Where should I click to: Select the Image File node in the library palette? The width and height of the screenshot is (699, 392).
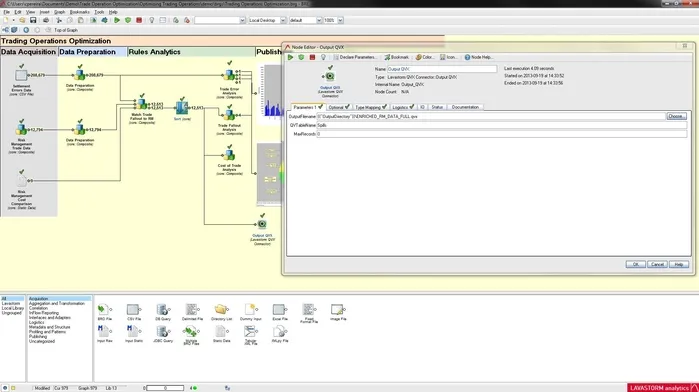[338, 312]
